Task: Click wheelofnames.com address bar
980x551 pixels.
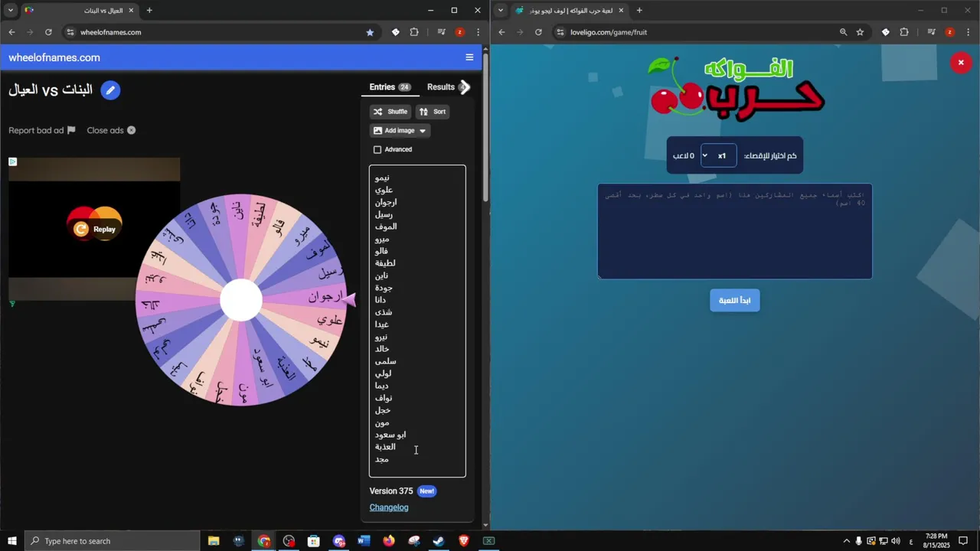Action: [x=214, y=32]
